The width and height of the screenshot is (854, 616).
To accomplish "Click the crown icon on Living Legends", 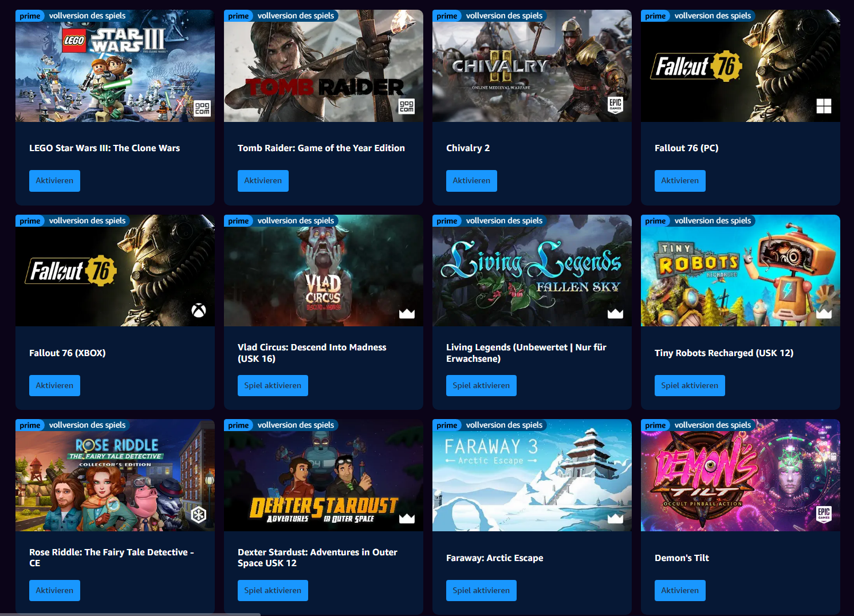I will tap(615, 313).
